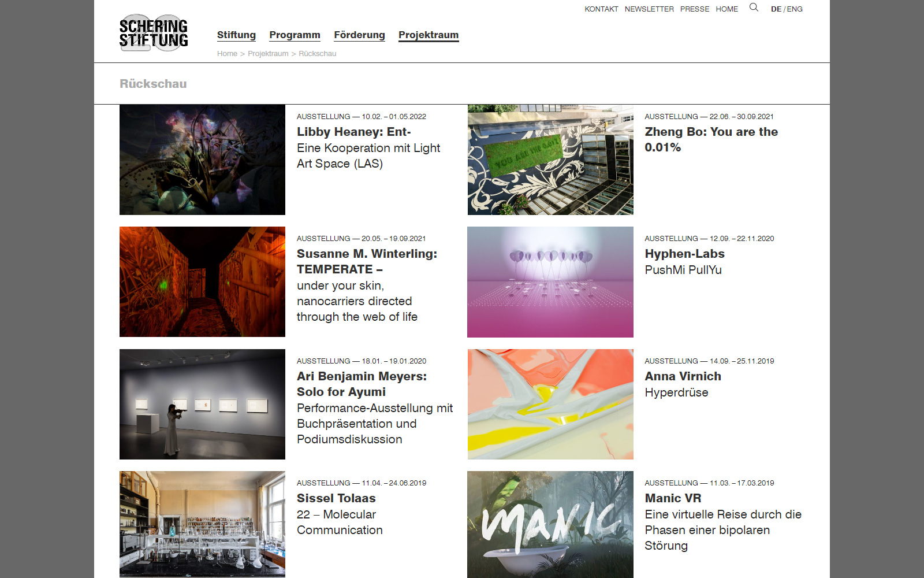Screen dimensions: 924x578
Task: Open the Newsletter link
Action: pyautogui.click(x=649, y=9)
